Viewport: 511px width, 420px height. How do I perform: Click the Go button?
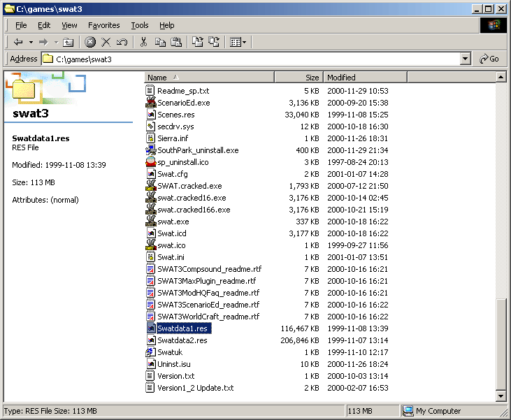[489, 59]
